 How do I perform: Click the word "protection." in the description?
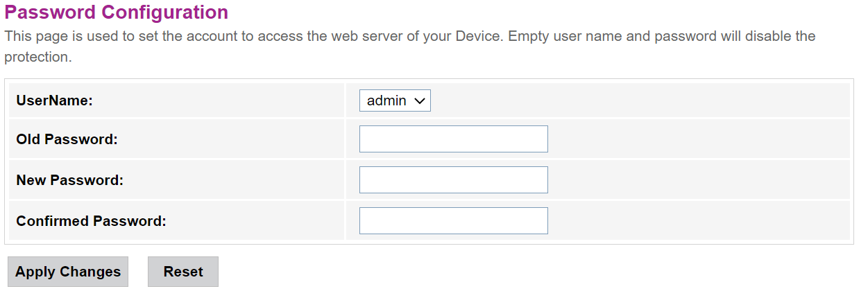38,57
